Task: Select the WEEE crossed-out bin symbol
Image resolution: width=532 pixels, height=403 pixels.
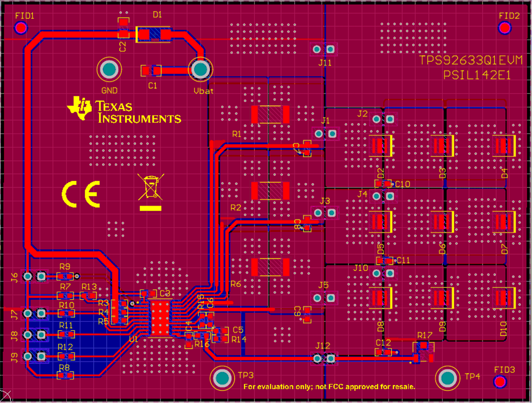Action: (151, 188)
